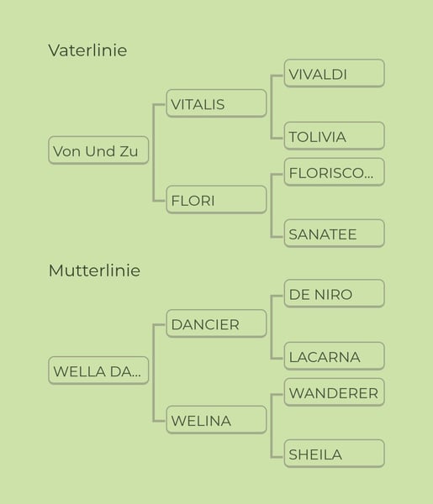Click the bracket joining WANDERER and SHEILA
The width and height of the screenshot is (433, 504).
click(x=272, y=425)
